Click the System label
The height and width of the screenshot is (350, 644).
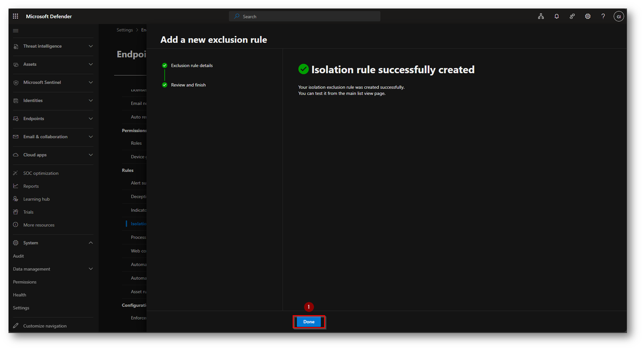coord(31,243)
